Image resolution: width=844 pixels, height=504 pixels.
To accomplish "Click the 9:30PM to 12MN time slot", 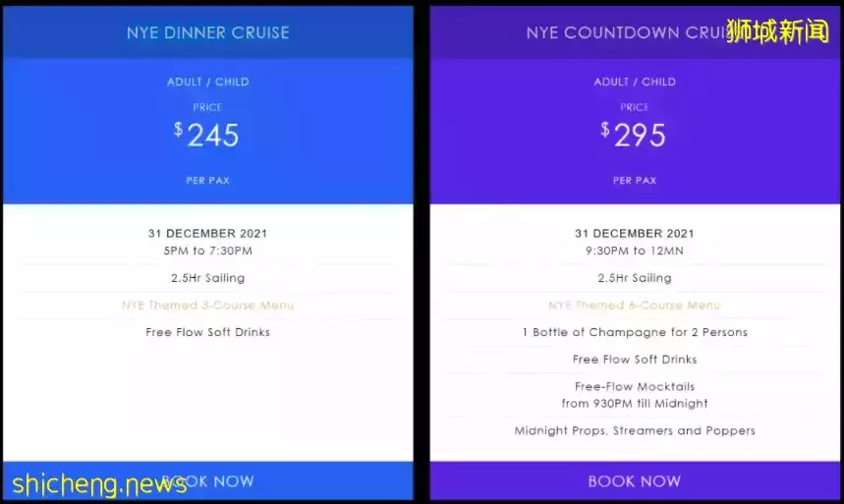I will pyautogui.click(x=635, y=251).
